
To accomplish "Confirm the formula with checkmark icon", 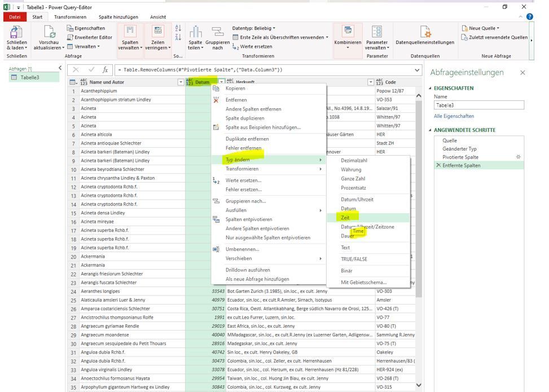I will click(91, 69).
